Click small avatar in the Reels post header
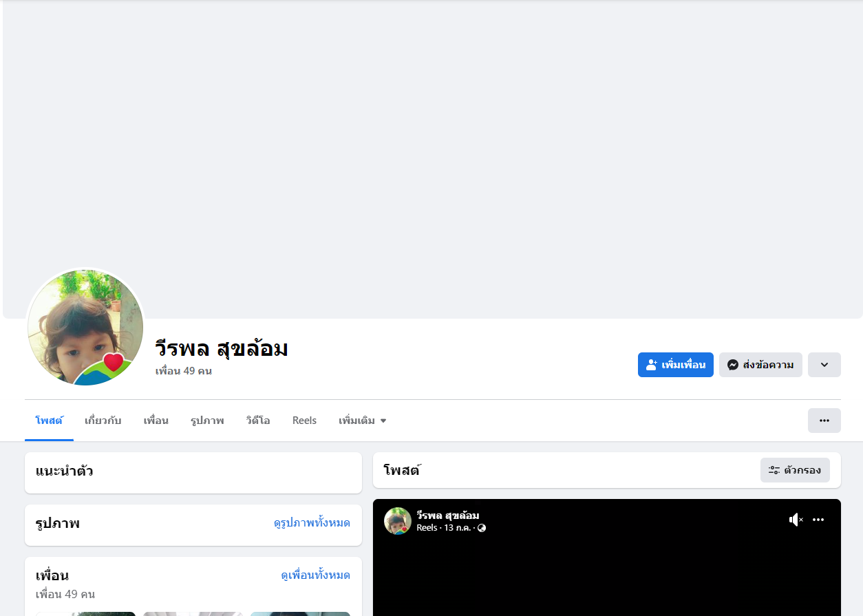The width and height of the screenshot is (863, 616). click(398, 521)
